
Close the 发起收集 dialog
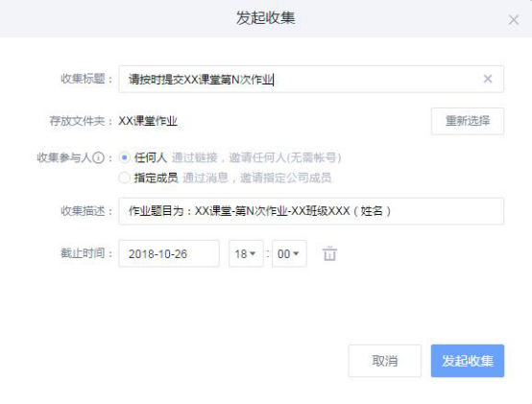tap(514, 20)
